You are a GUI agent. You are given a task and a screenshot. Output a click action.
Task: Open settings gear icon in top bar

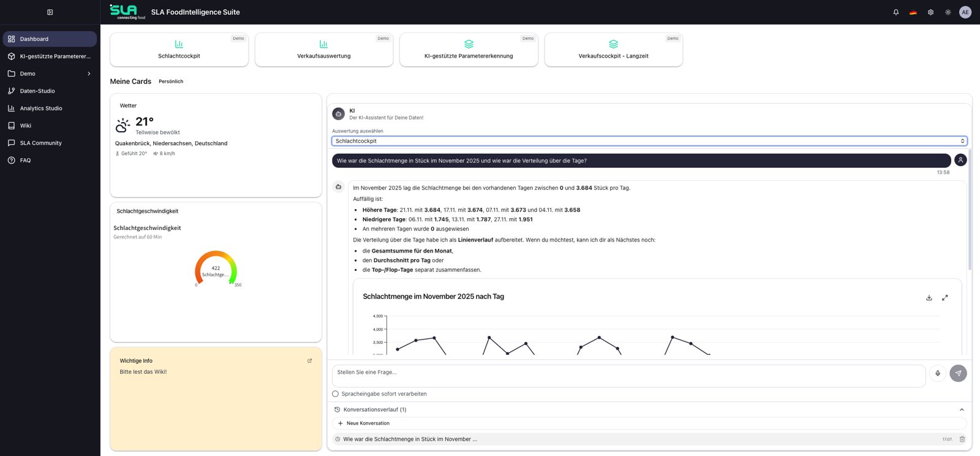930,12
